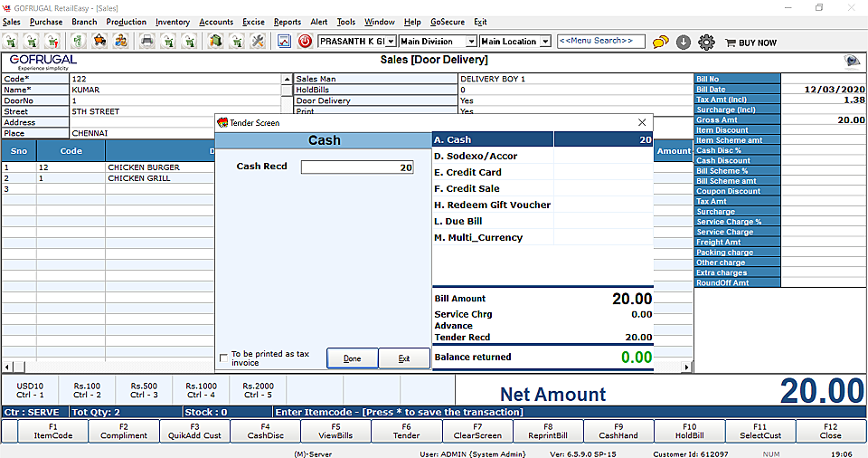Image resolution: width=868 pixels, height=458 pixels.
Task: Select the CHICKEN BURGER item row
Action: pos(108,167)
